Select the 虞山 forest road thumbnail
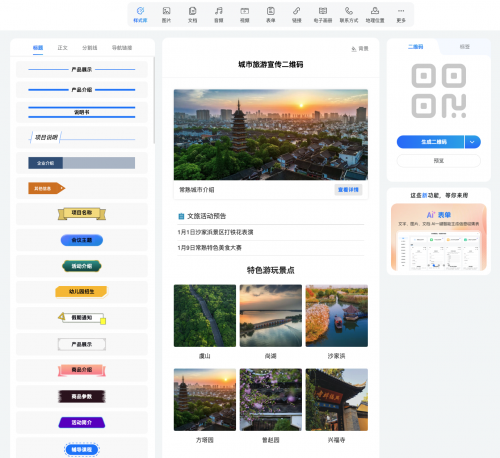Viewport: 500px width, 458px height. coord(205,316)
